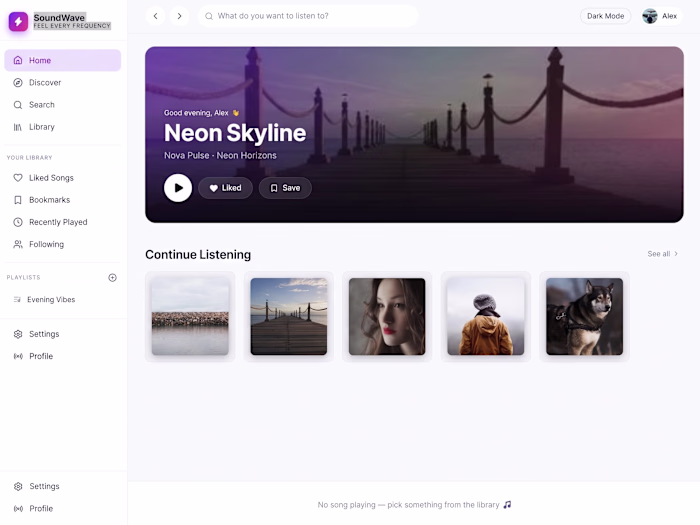Open the woman portrait album thumbnail
The image size is (700, 525).
coord(387,317)
